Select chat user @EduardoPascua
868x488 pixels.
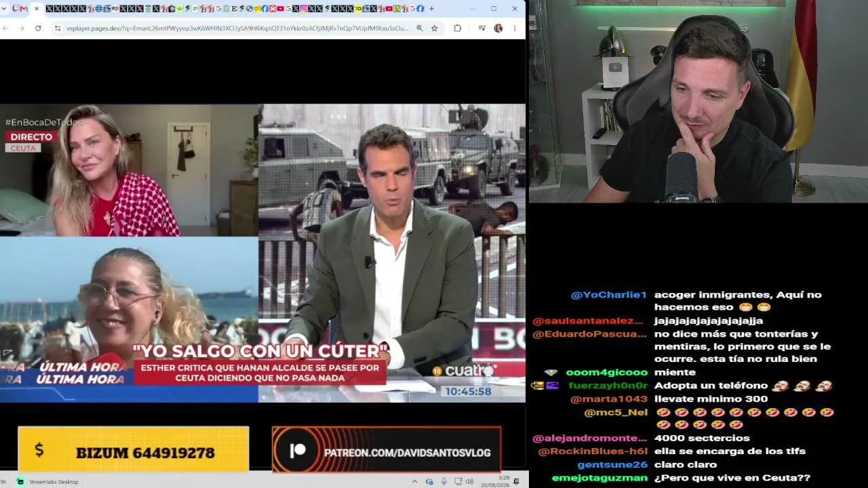tap(588, 333)
